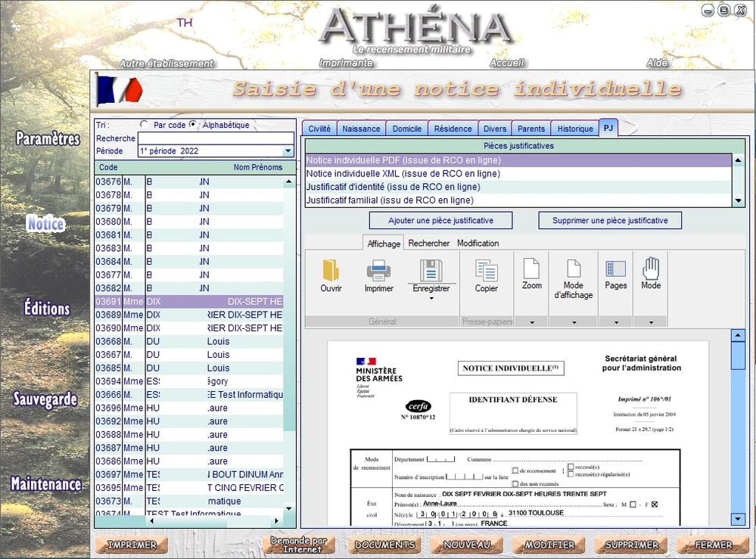This screenshot has width=756, height=559.
Task: Click the Copier clipboard icon
Action: pos(486,271)
